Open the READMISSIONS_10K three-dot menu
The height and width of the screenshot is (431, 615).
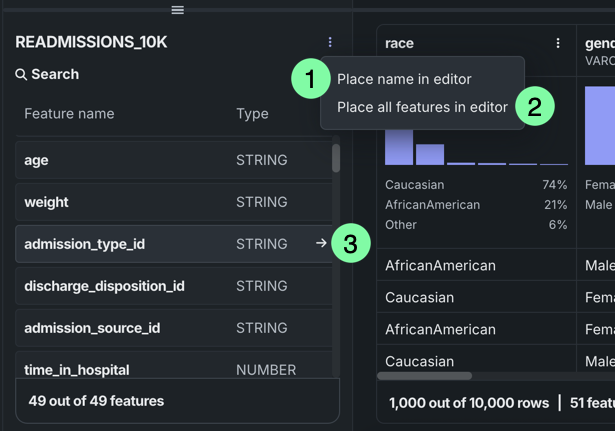pyautogui.click(x=330, y=43)
